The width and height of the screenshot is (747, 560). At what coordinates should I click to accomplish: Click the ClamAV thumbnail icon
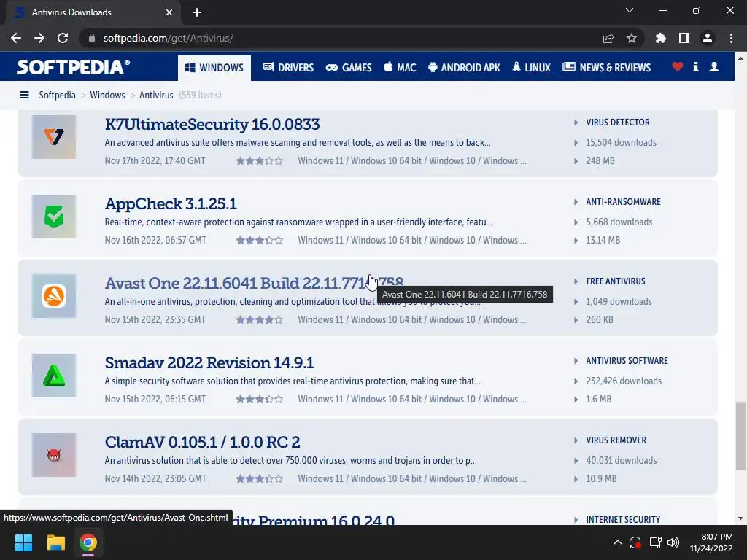pos(54,455)
